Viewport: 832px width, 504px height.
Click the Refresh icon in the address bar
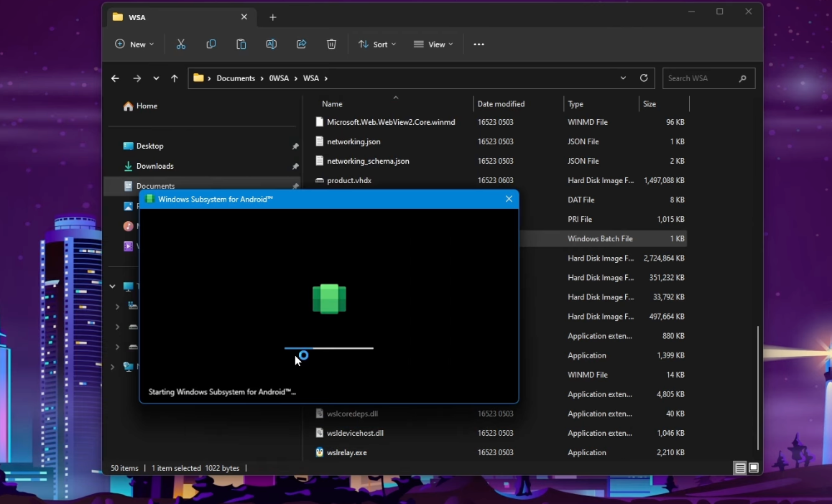644,78
